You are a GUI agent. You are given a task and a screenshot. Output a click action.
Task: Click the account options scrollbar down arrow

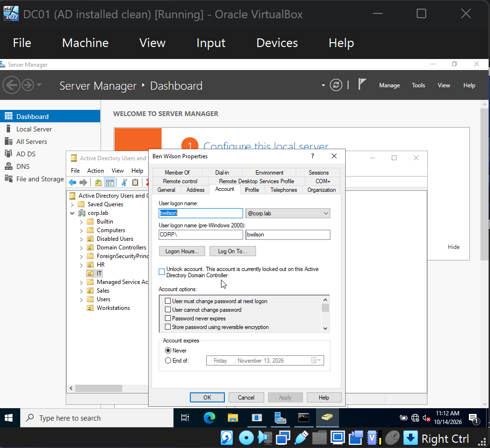[x=326, y=328]
